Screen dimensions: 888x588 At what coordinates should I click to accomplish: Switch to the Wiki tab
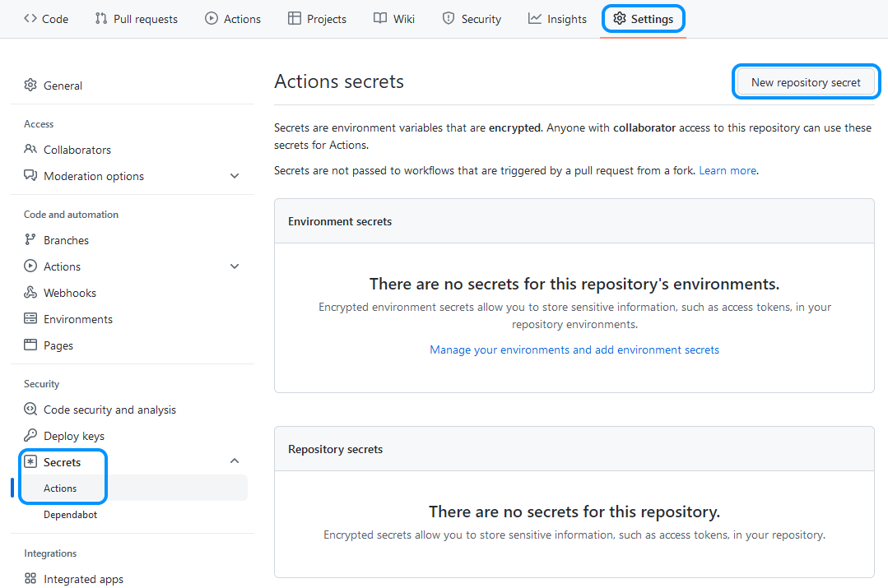[394, 19]
